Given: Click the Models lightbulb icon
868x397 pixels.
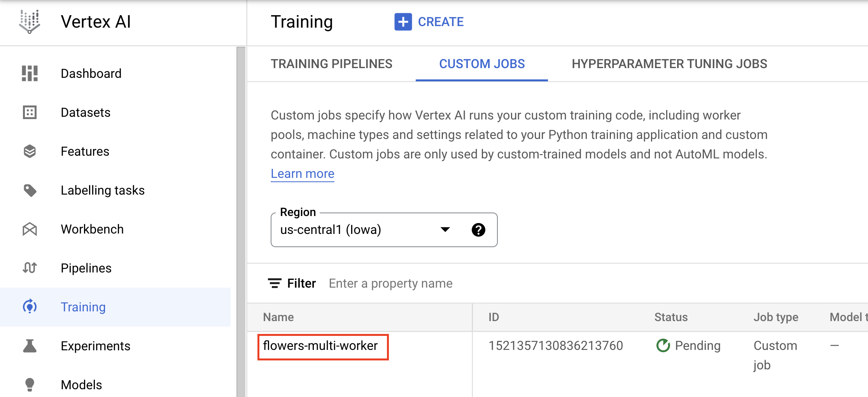Looking at the screenshot, I should (x=30, y=385).
